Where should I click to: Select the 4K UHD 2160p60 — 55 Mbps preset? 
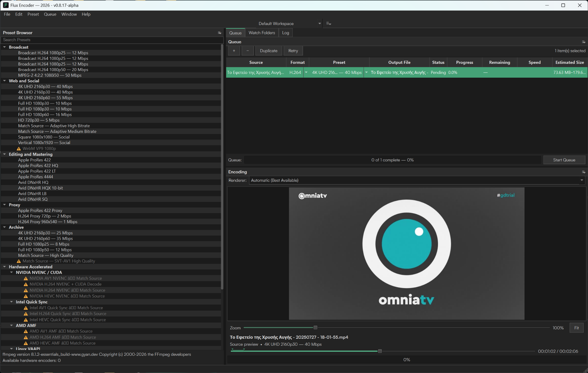(x=45, y=98)
